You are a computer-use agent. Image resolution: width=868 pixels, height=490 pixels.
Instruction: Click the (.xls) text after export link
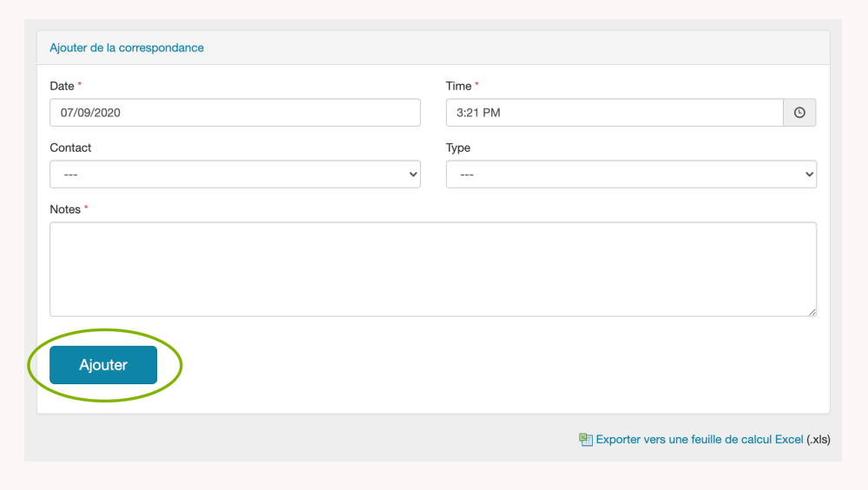[819, 440]
